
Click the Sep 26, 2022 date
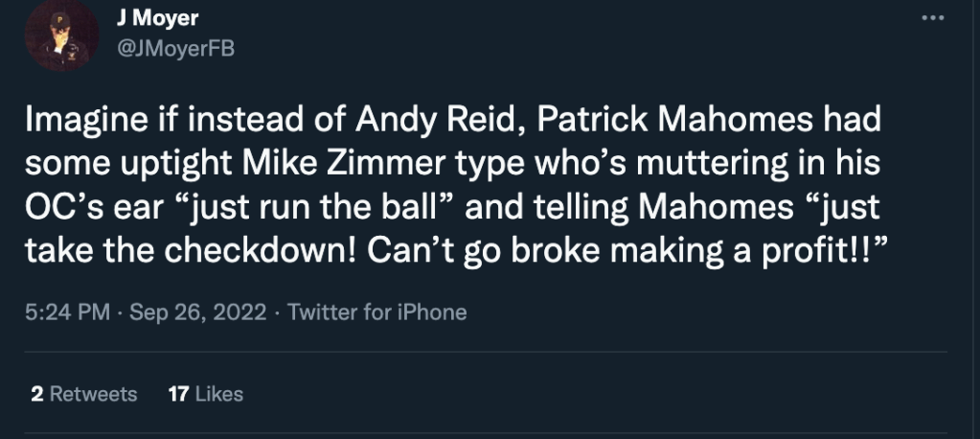click(199, 312)
